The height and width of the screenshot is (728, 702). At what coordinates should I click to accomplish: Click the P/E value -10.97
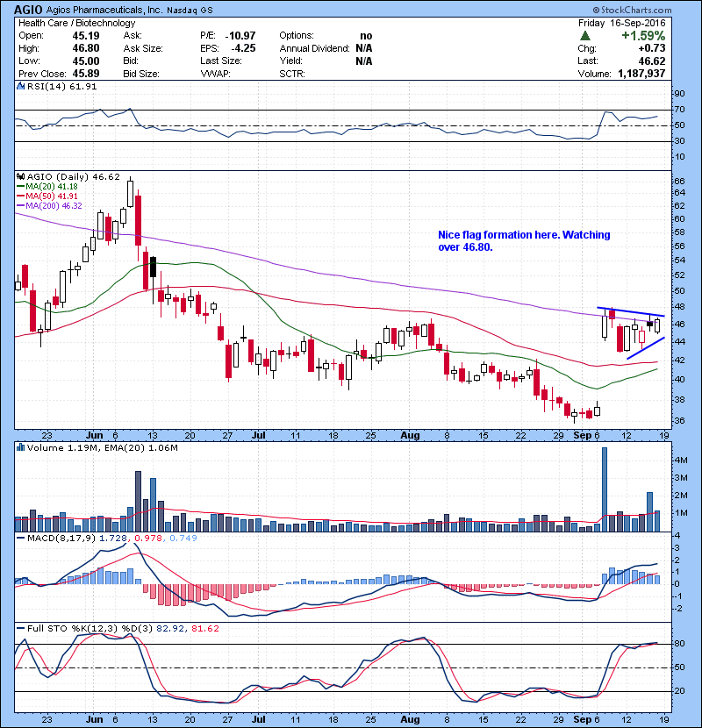tap(240, 36)
